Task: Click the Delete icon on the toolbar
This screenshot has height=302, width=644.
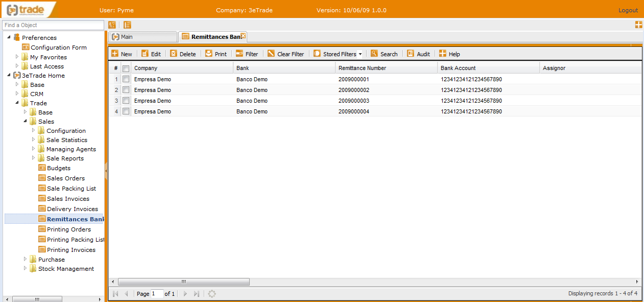Action: click(x=183, y=54)
